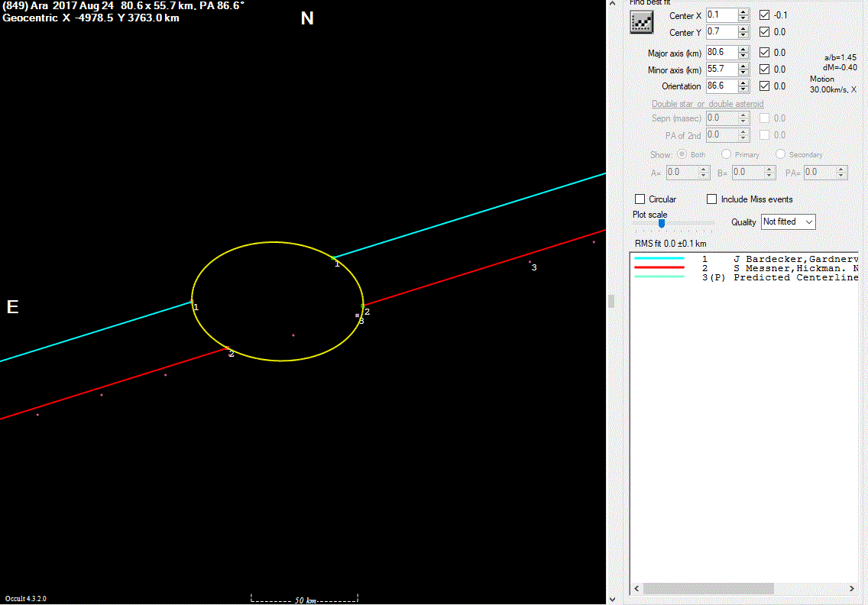Toggle the Center Y fit checkbox
868x605 pixels.
click(x=765, y=31)
